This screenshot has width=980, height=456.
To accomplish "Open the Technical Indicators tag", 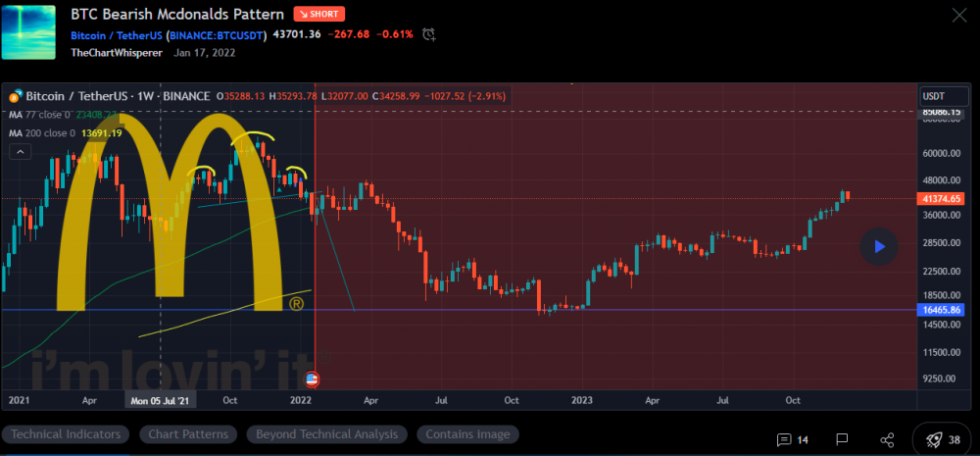I will 66,434.
